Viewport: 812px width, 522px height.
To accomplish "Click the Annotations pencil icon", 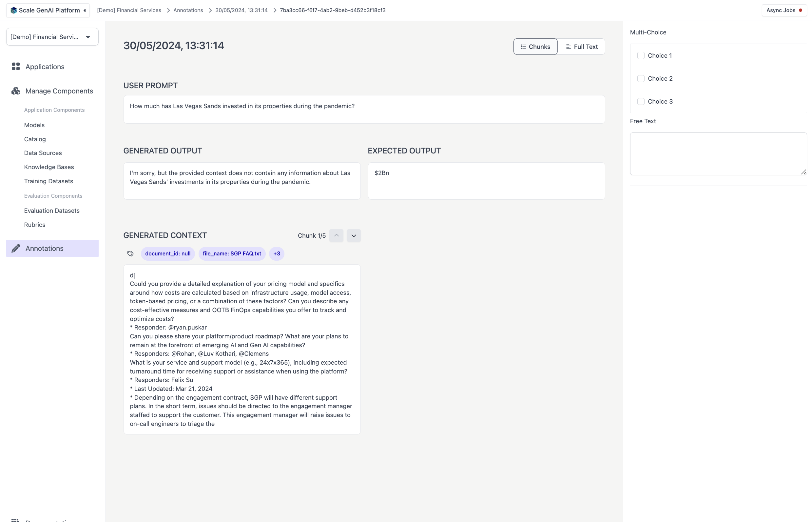I will pyautogui.click(x=16, y=248).
